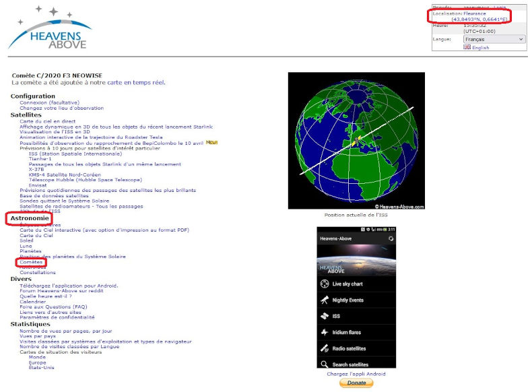Viewport: 532px width, 392px height.
Task: Click the Heavens Above logo
Action: point(50,28)
